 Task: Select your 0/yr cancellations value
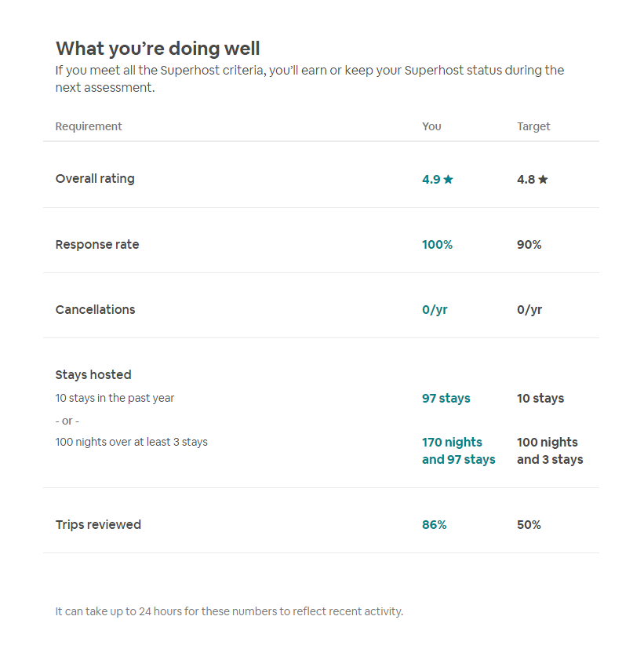point(435,310)
